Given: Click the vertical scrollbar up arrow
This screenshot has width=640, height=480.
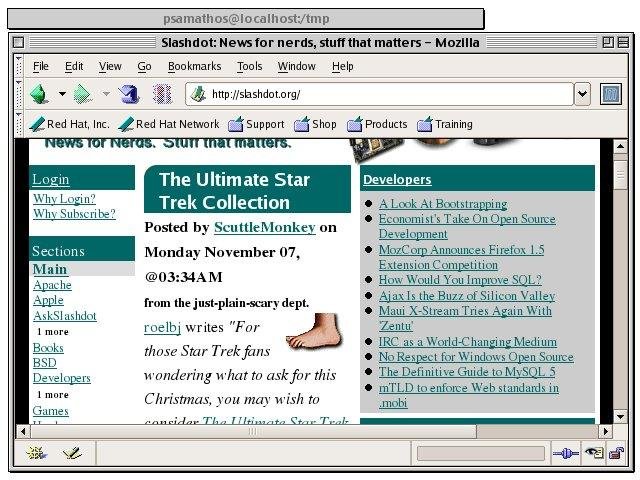Looking at the screenshot, I should 620,146.
